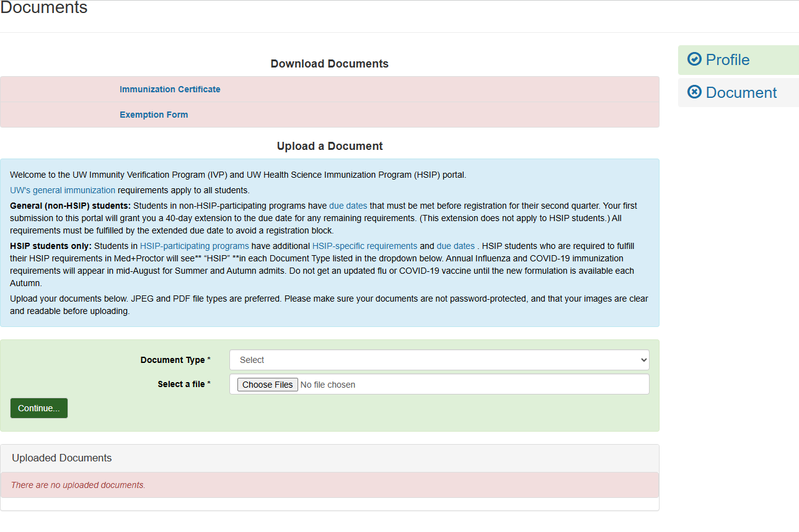Click the Choose Files button
The height and width of the screenshot is (532, 799).
pyautogui.click(x=267, y=385)
